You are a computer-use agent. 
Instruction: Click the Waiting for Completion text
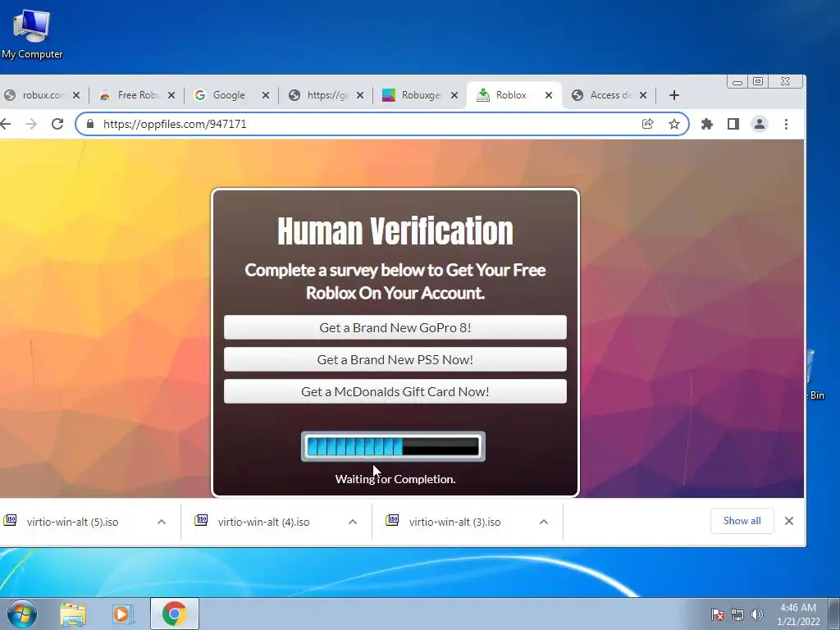pos(395,479)
